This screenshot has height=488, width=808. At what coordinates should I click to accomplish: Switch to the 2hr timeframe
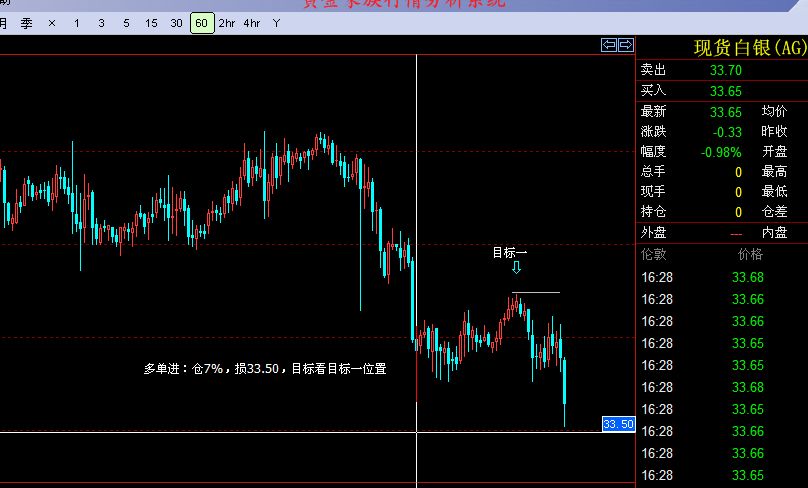[x=227, y=23]
